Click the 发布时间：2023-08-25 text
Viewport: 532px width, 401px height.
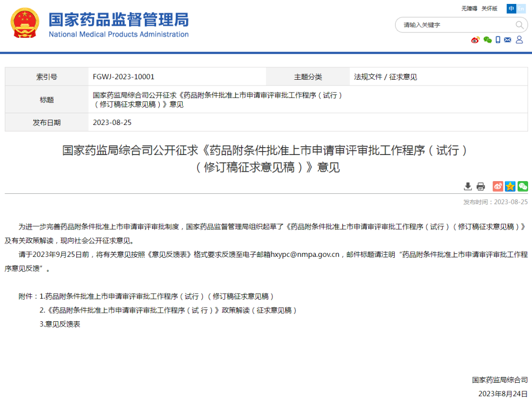click(x=496, y=202)
